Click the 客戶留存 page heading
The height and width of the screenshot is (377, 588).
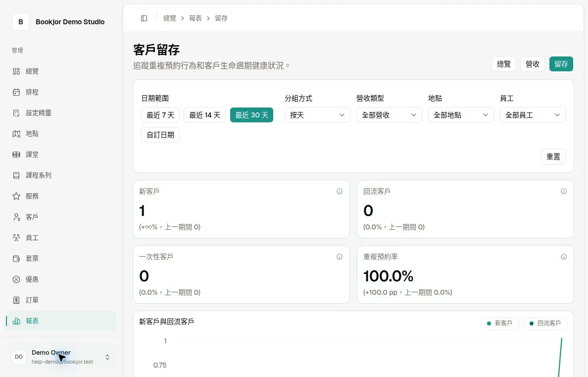pos(156,50)
